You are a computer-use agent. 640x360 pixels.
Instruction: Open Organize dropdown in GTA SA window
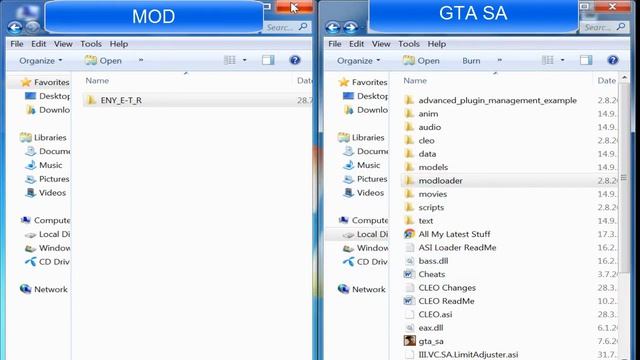(358, 60)
